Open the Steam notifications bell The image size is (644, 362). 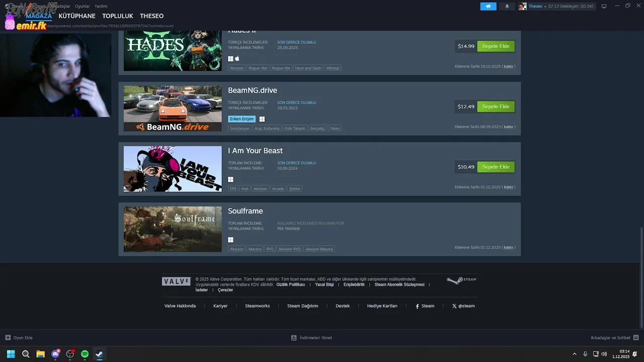(x=507, y=7)
